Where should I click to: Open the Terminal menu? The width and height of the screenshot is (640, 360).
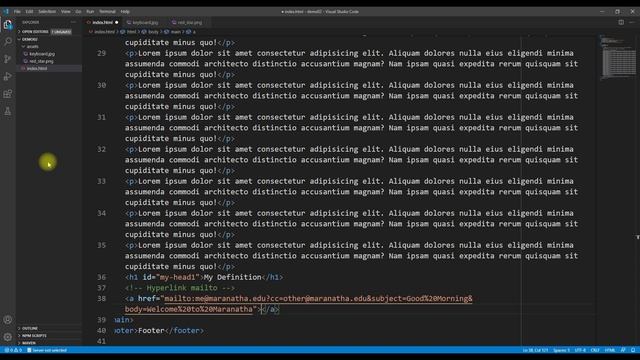(107, 11)
